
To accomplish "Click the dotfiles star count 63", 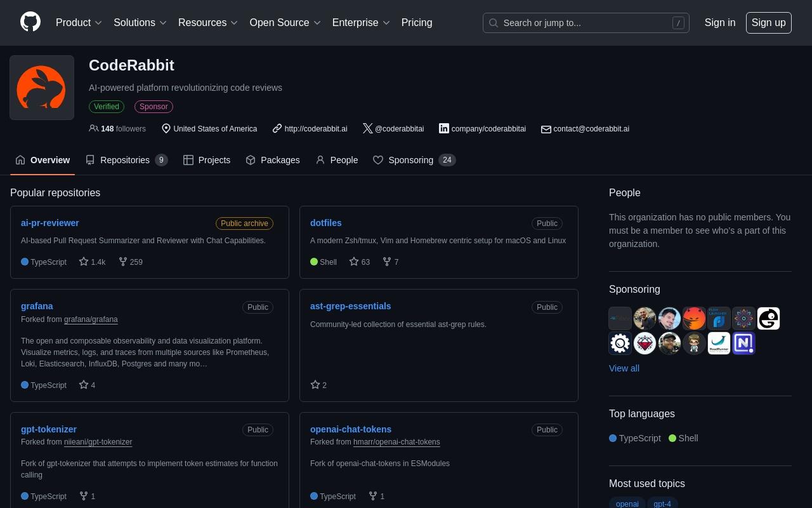I will coord(360,262).
